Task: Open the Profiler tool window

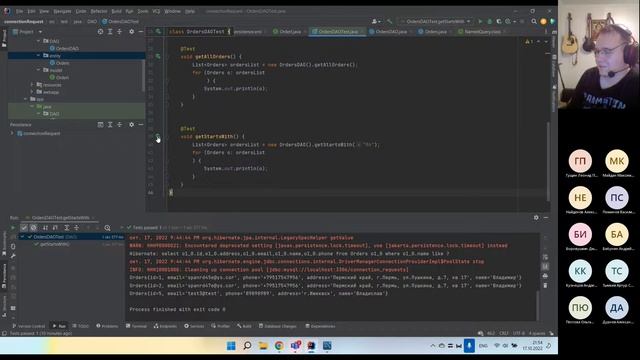Action: [x=221, y=326]
